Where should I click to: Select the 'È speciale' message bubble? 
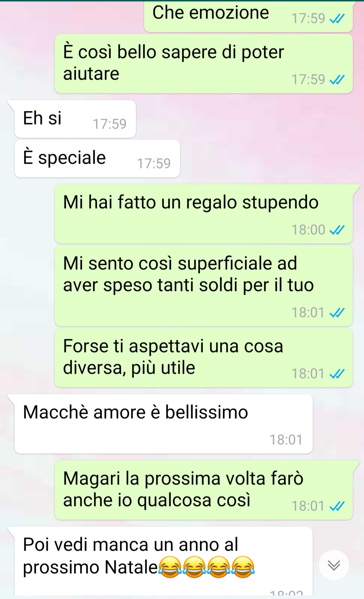tap(97, 158)
